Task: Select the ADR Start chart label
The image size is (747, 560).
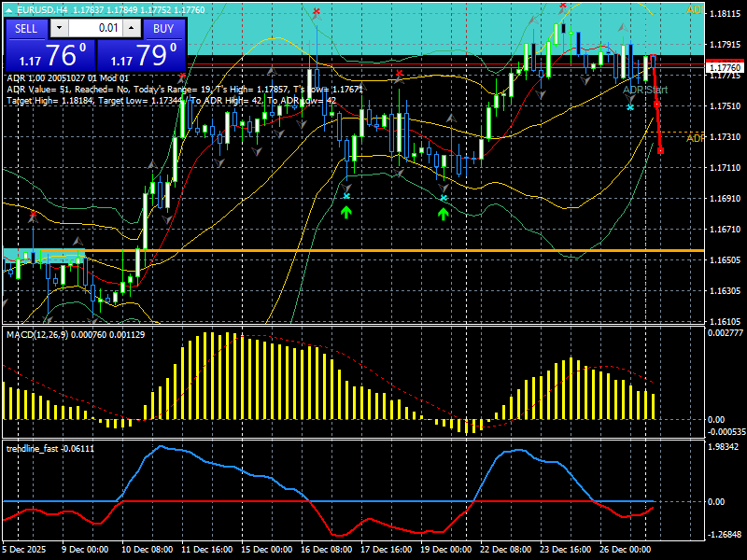Action: (x=645, y=90)
